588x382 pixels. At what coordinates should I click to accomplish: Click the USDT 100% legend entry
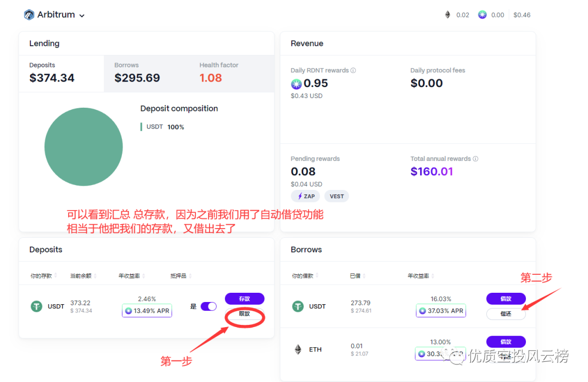click(162, 127)
